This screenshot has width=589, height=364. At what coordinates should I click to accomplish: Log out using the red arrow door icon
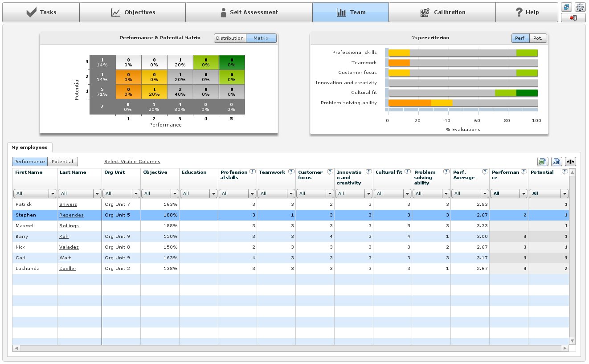point(573,18)
